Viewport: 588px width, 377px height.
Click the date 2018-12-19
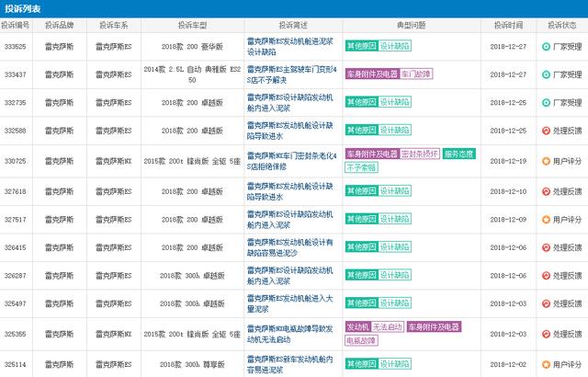click(x=508, y=161)
